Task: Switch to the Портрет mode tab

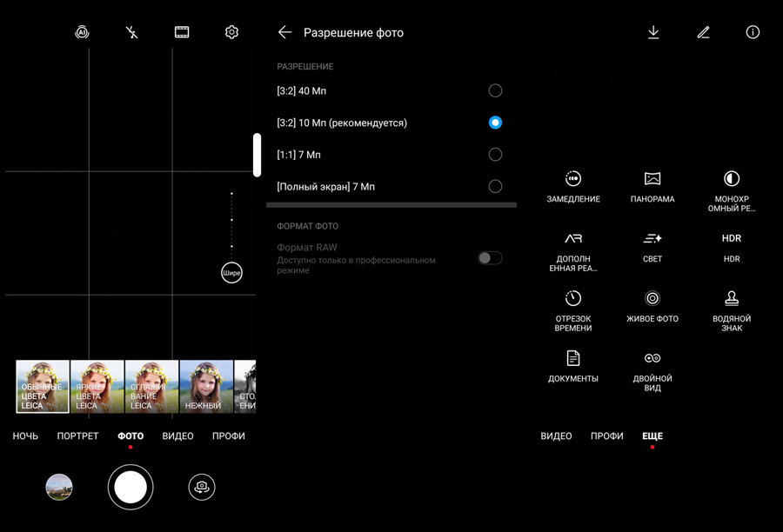Action: (x=78, y=436)
